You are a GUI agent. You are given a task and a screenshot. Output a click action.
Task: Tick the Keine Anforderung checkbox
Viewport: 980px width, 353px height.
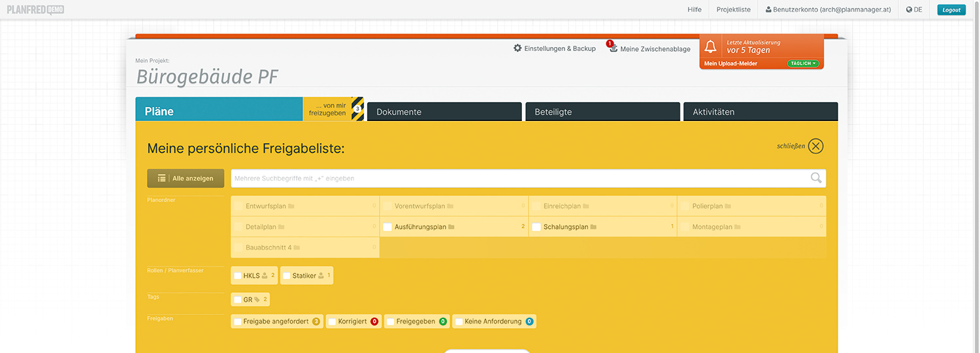459,322
